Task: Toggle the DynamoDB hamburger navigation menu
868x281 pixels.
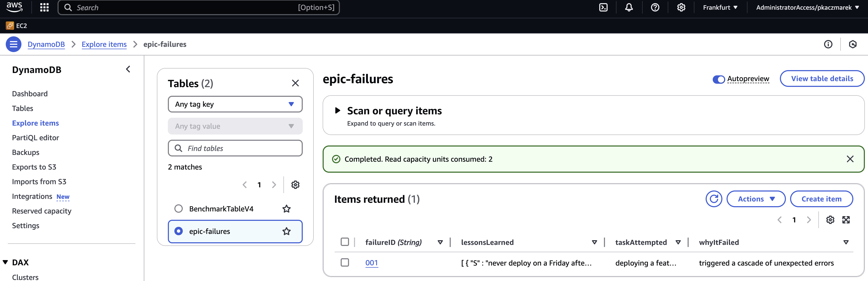Action: (14, 44)
